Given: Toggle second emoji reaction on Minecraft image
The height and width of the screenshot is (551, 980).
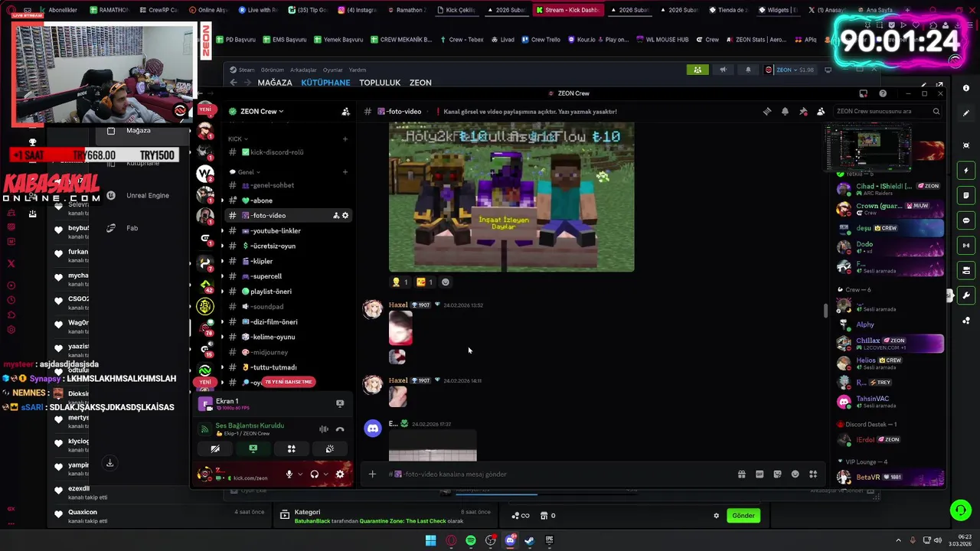Looking at the screenshot, I should 425,282.
